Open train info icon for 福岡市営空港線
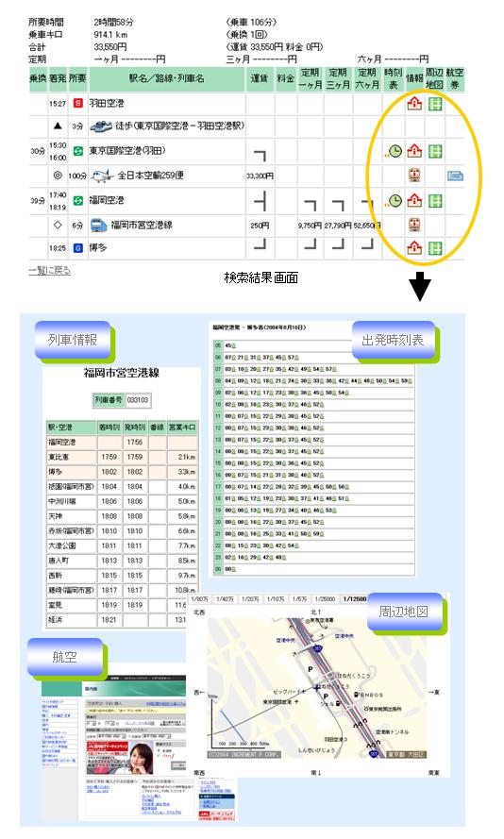Screen dimensions: 504x839 [414, 225]
